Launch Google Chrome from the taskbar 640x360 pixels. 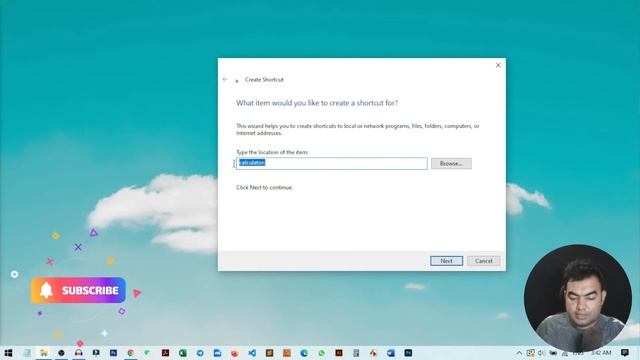tap(131, 353)
